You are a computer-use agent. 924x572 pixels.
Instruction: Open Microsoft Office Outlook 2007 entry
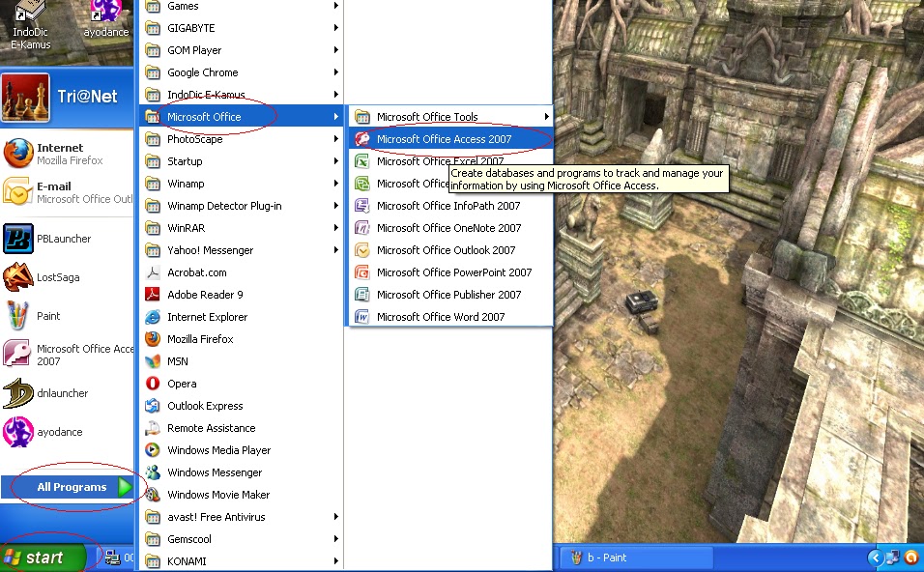tap(450, 250)
